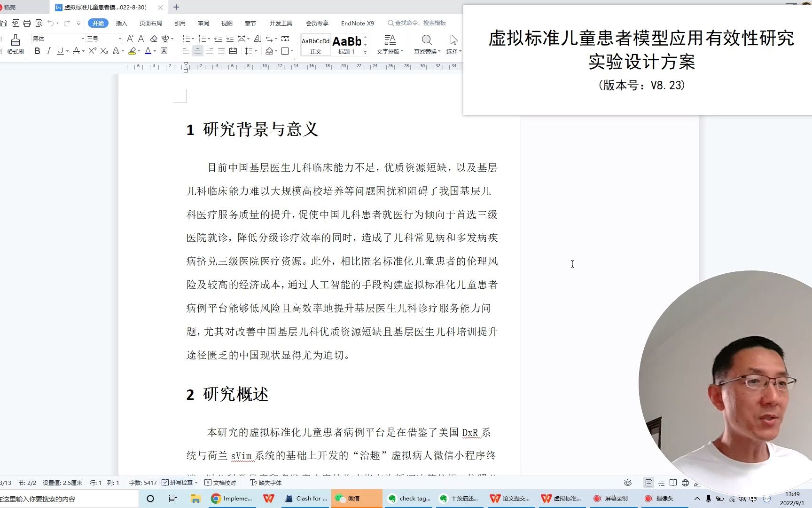Toggle underline on selected text
812x508 pixels.
[x=60, y=51]
